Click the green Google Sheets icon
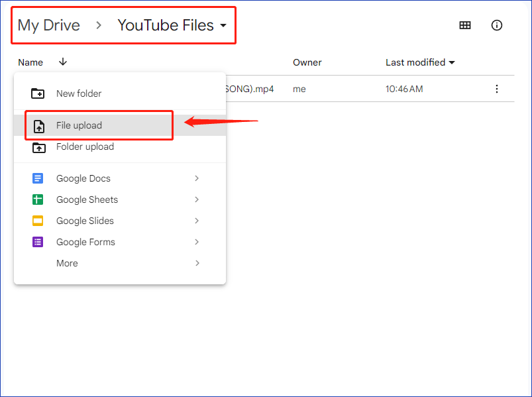This screenshot has height=397, width=532. point(38,199)
